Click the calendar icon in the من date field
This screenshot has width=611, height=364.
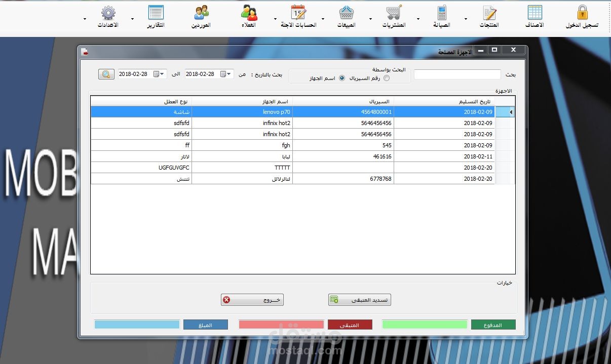click(222, 74)
